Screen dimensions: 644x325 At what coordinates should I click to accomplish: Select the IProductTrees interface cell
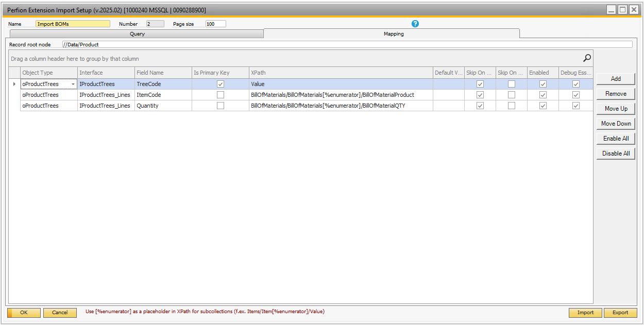pos(106,84)
